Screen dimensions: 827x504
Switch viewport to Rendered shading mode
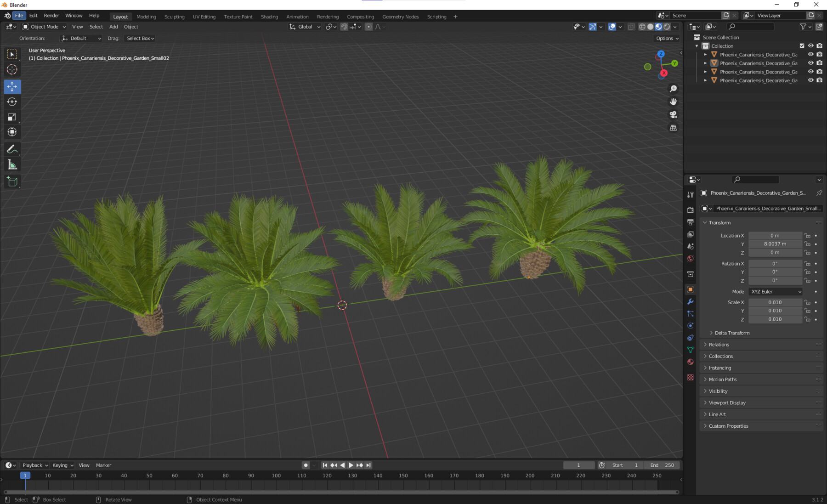[x=667, y=27]
